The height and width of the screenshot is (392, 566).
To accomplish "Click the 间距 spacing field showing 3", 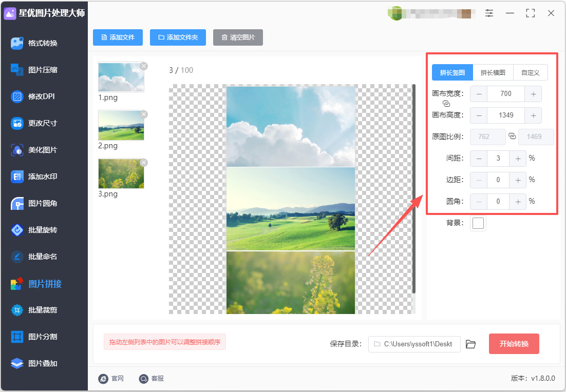I will click(498, 159).
